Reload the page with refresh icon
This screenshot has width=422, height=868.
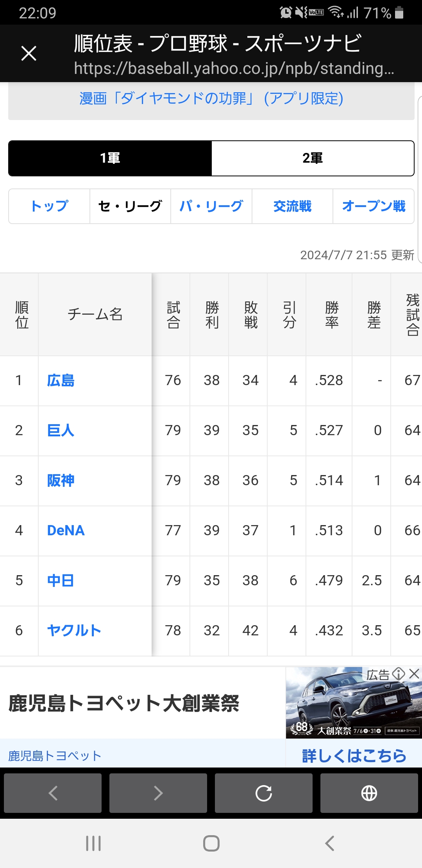[x=264, y=793]
